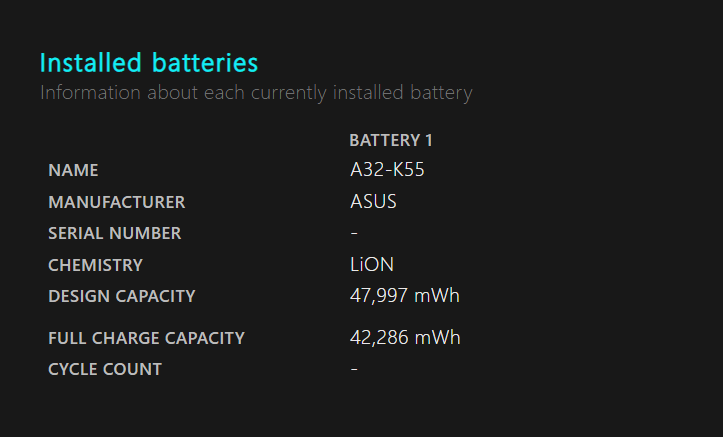723x437 pixels.
Task: Select the 'Information about each currently installed battery' subtitle
Action: point(256,93)
